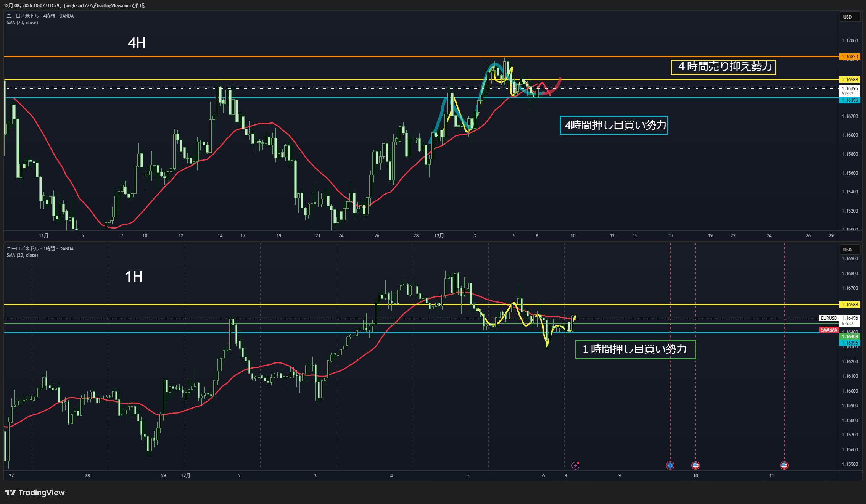Screen dimensions: 866x504
Task: Open the US flag event marker near 10
Action: coord(695,465)
